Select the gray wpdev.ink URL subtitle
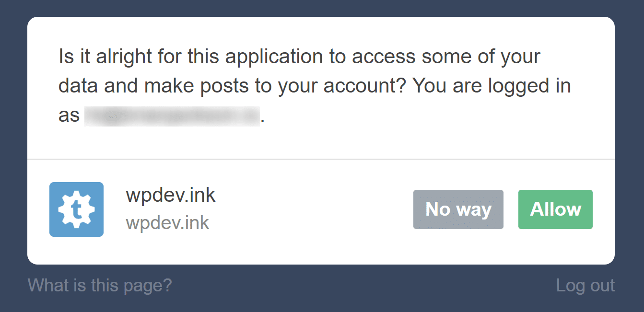644x312 pixels. [167, 222]
